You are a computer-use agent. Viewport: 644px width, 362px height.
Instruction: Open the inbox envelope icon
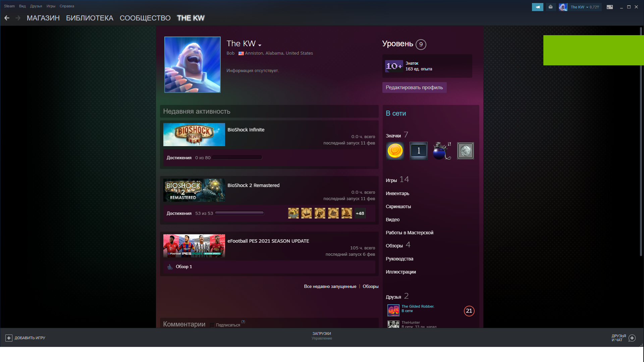(550, 7)
